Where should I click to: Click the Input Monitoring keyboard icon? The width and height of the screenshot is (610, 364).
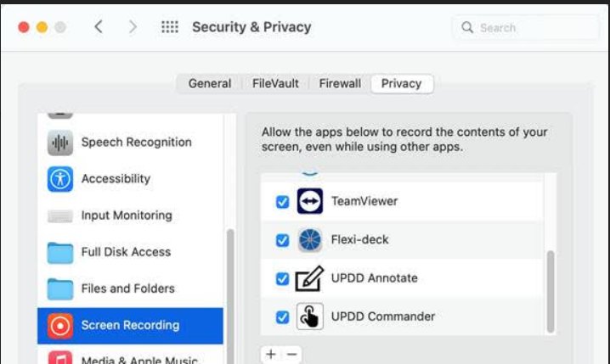tap(60, 216)
